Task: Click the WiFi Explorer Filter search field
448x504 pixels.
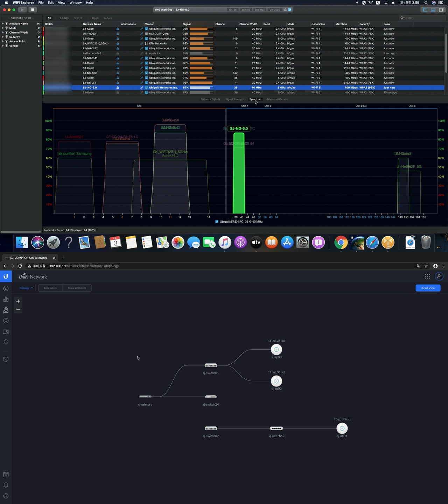Action: point(422,18)
